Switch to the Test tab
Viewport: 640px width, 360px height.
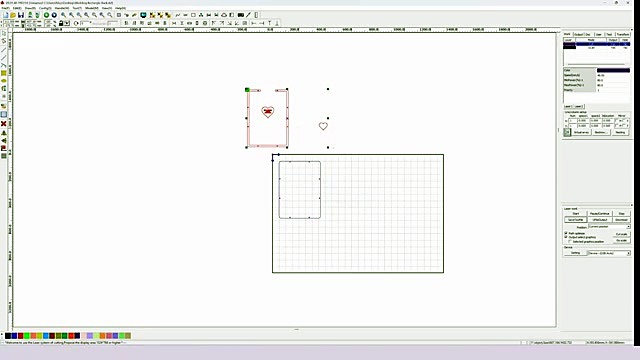[609, 34]
